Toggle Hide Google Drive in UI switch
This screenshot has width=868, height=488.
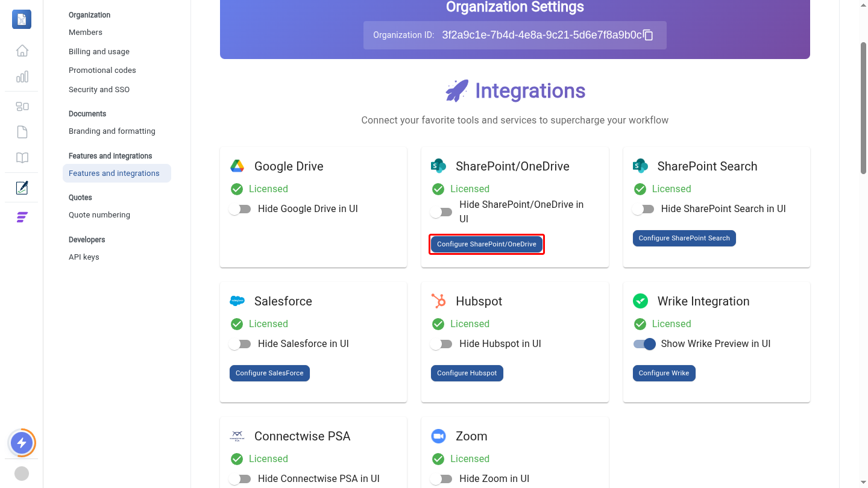240,209
